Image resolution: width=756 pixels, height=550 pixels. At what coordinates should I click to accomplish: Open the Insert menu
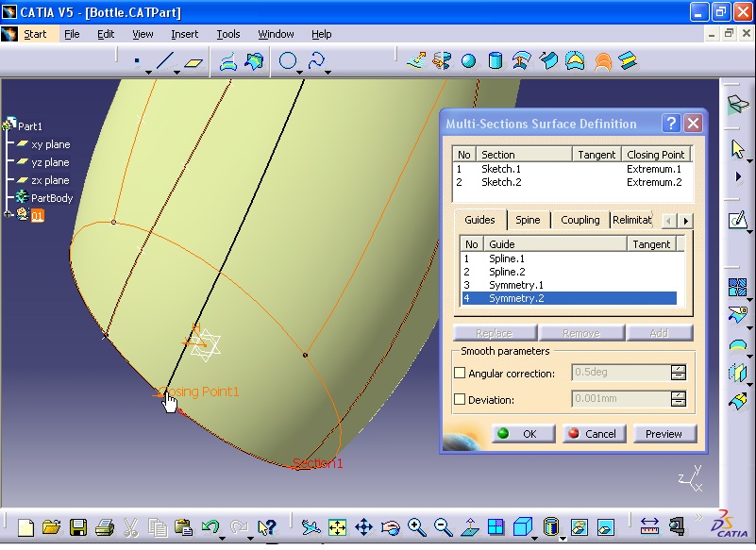184,33
